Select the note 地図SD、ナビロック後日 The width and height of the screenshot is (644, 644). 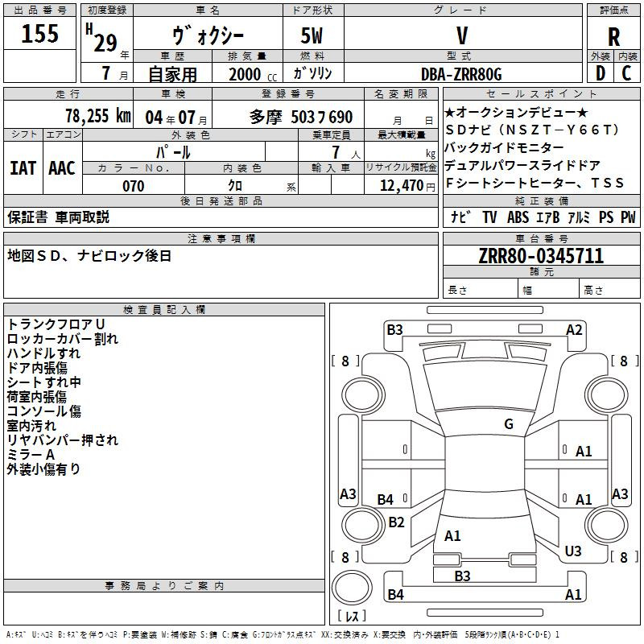pos(89,256)
